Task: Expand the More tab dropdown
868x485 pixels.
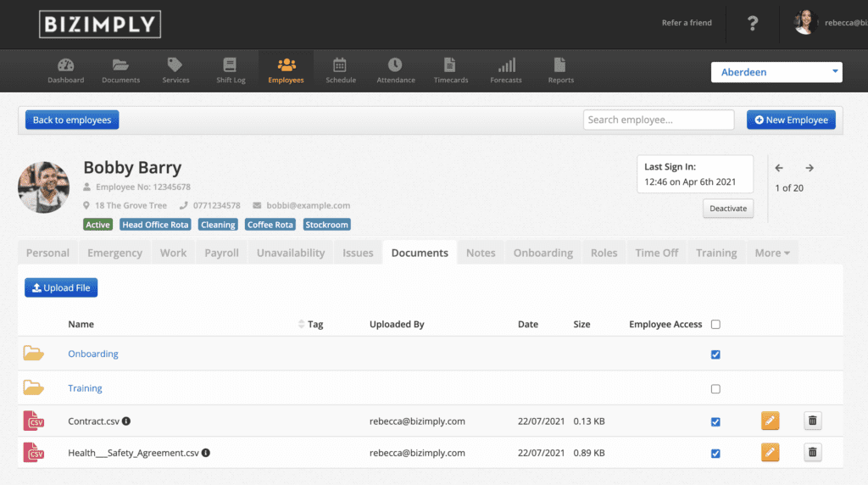Action: (771, 253)
